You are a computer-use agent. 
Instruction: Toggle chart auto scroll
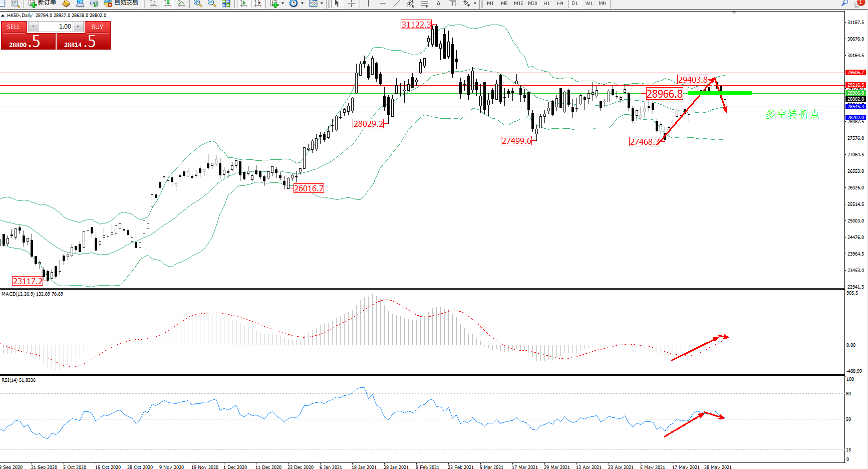tap(243, 4)
